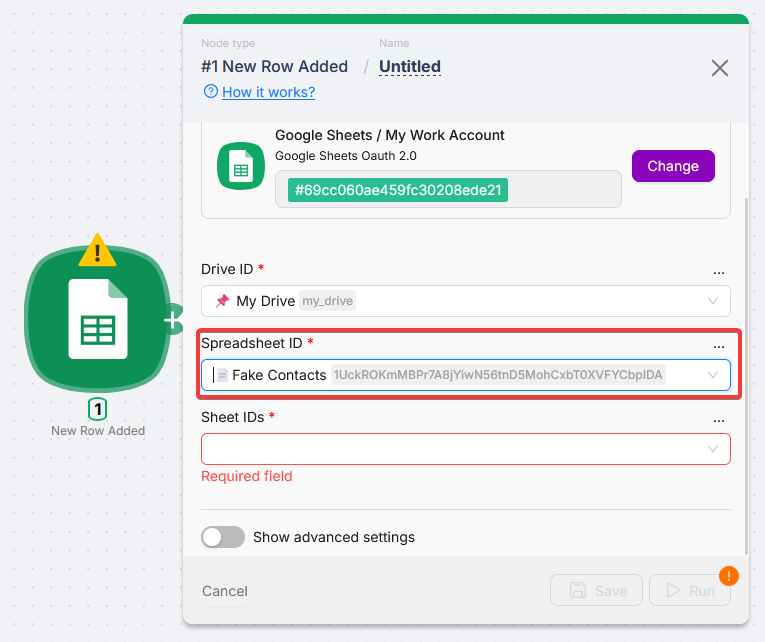Click the orange alert badge on Run

[728, 575]
